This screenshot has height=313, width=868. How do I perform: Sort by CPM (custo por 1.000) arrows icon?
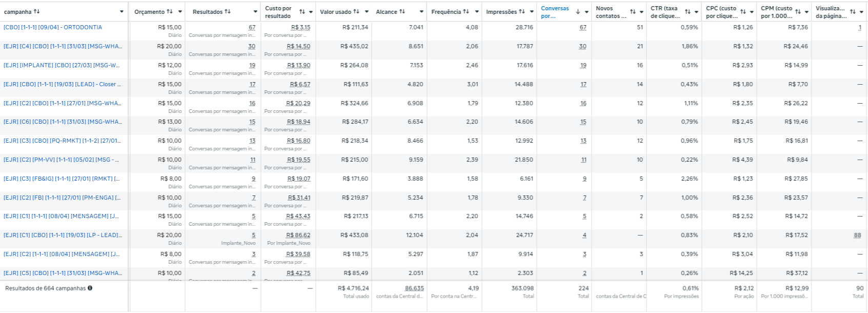click(x=798, y=12)
